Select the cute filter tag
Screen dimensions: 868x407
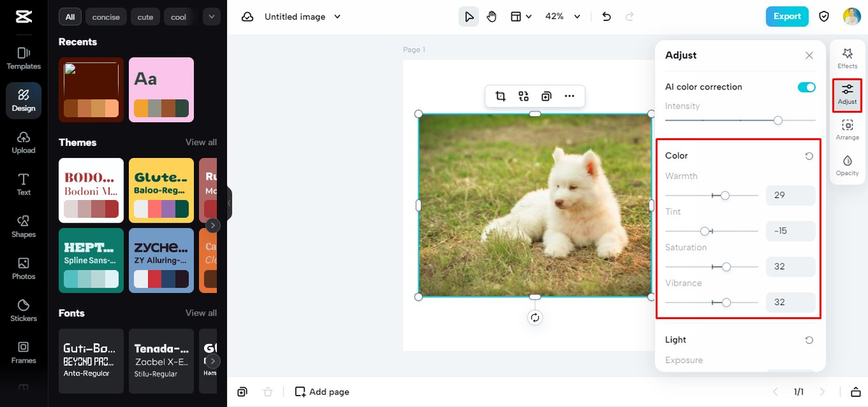[x=145, y=17]
